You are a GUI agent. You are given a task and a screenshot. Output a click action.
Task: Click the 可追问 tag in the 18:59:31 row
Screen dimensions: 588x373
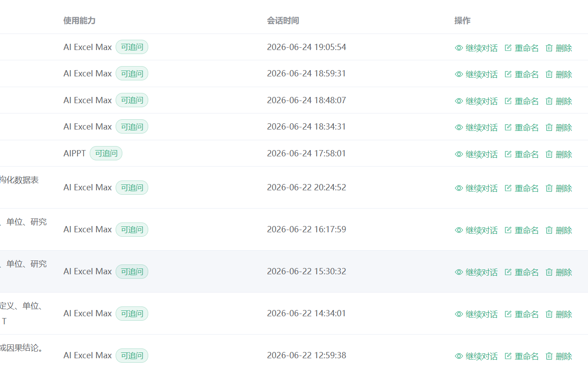[x=132, y=73]
